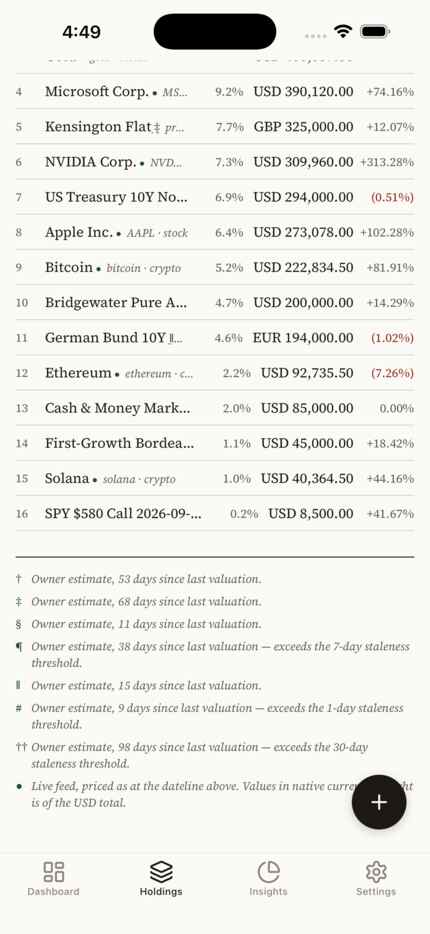Open the German Bund 10Y row
430x934 pixels.
[x=215, y=338]
